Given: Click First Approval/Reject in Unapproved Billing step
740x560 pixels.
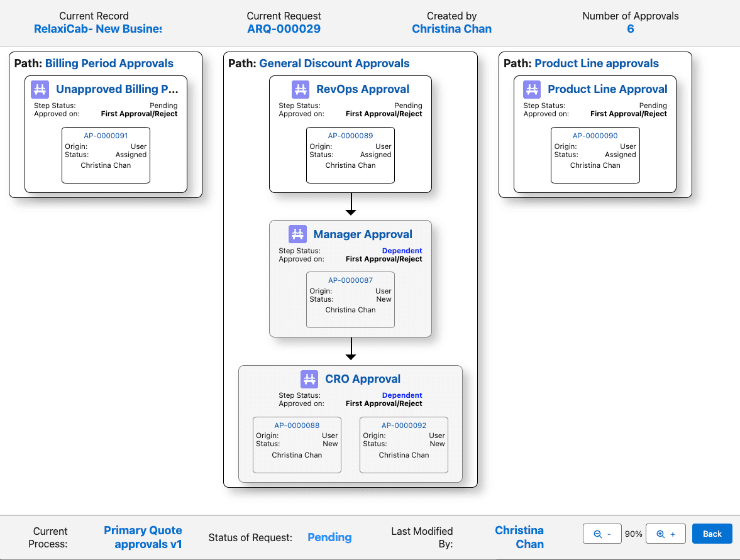Looking at the screenshot, I should 139,114.
